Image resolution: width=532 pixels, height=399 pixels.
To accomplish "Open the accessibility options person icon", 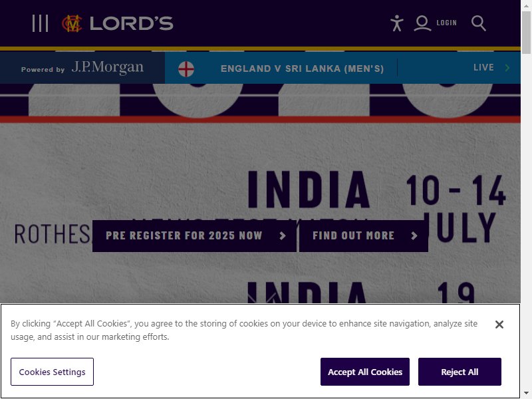I will click(396, 23).
